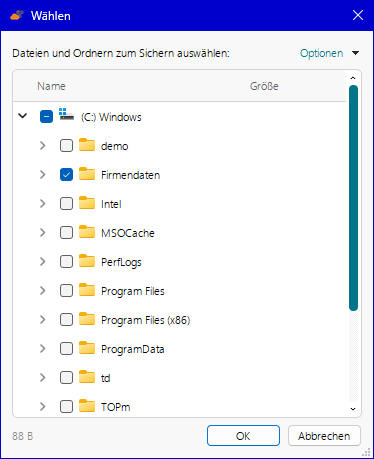Expand the td folder
This screenshot has width=374, height=459.
tap(42, 378)
